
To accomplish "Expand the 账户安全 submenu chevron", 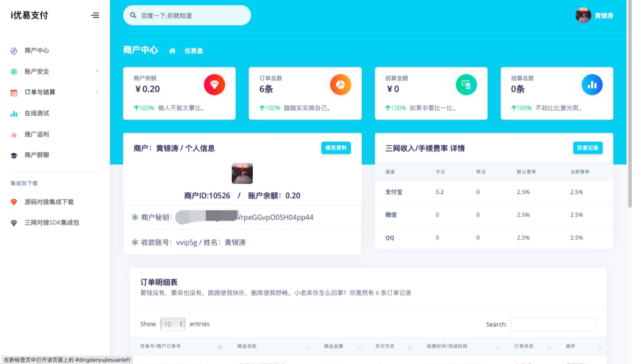I will (97, 71).
